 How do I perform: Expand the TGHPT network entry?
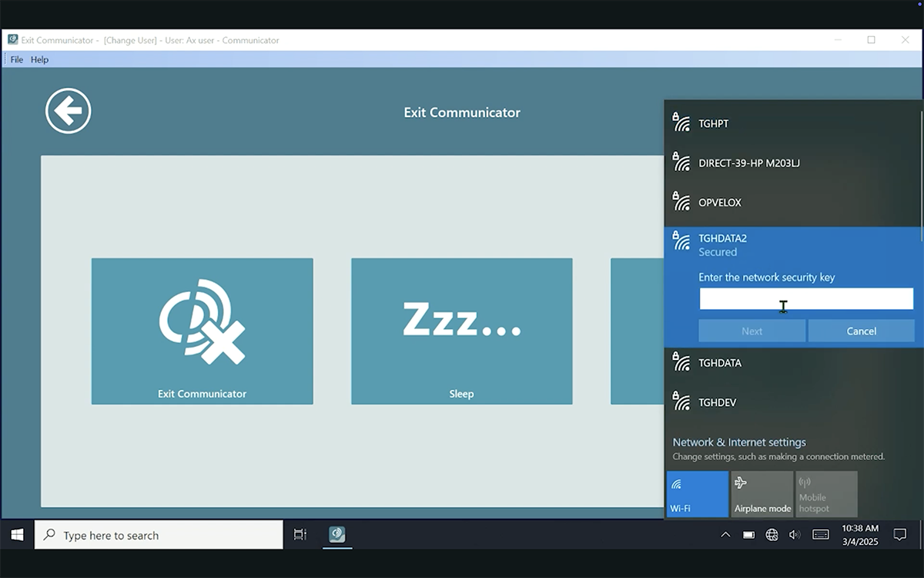click(x=792, y=123)
